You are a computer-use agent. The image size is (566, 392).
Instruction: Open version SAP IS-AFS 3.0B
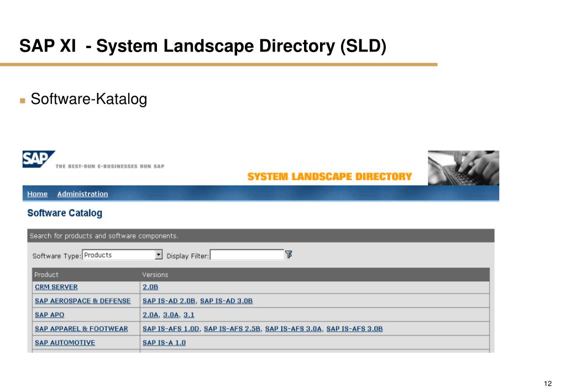pyautogui.click(x=354, y=329)
